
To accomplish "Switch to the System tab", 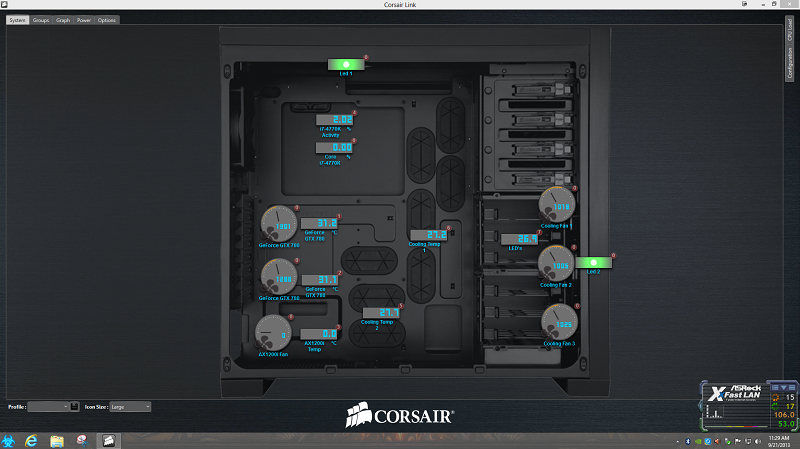I will tap(17, 20).
